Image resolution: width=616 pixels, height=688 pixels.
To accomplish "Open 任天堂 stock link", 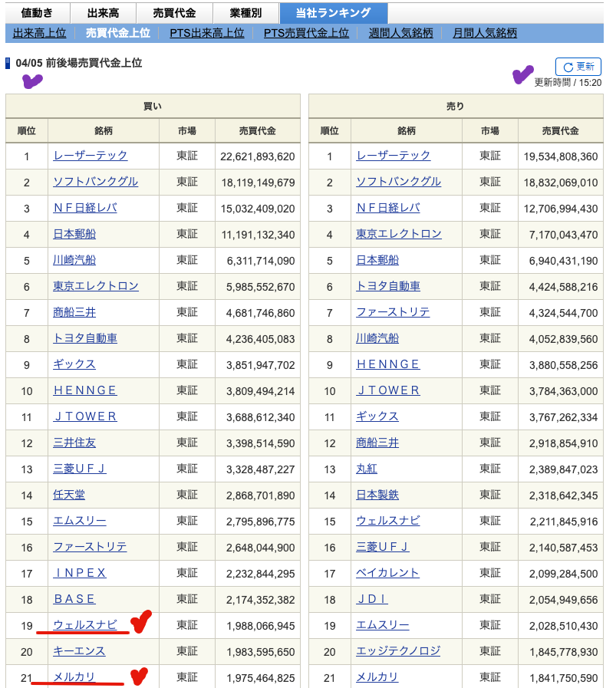I will coord(69,495).
